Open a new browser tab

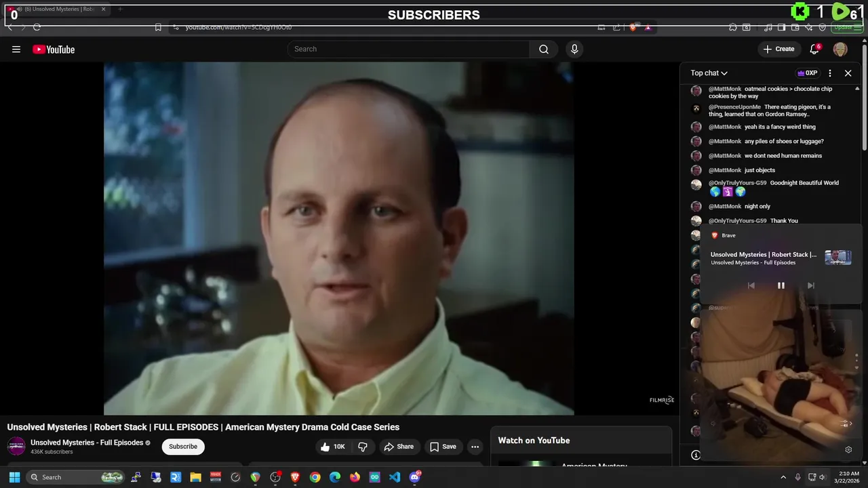coord(120,9)
